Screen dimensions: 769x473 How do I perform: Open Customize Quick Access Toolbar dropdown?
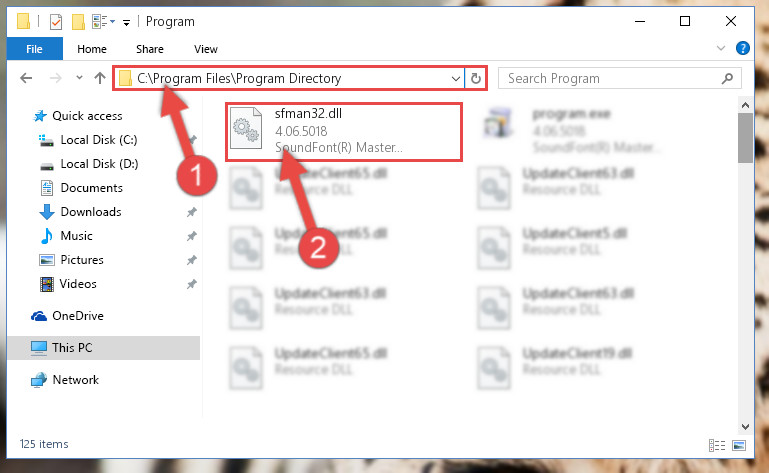pos(126,22)
